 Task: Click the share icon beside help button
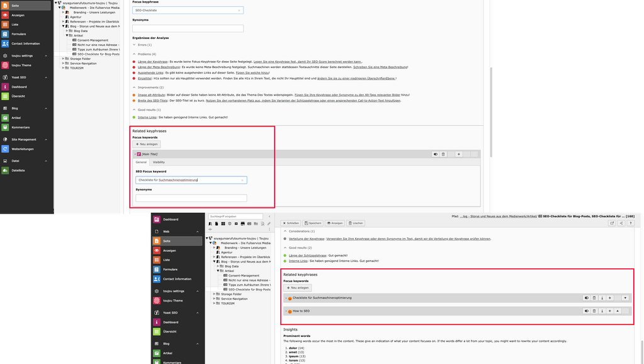click(621, 223)
